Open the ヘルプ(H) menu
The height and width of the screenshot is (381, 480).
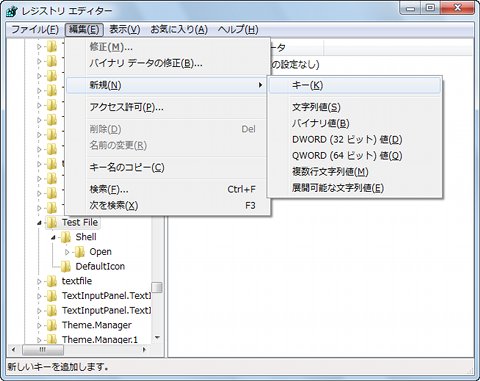[x=238, y=30]
